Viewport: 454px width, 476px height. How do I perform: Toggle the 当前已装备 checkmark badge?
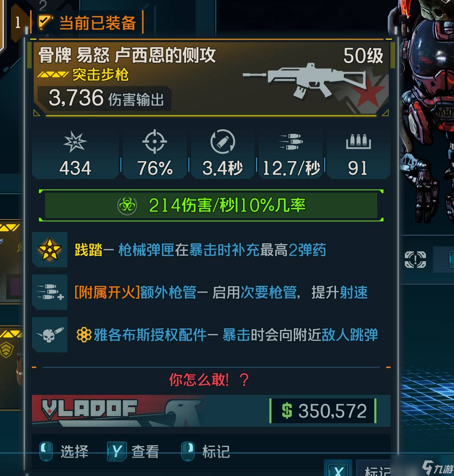tap(45, 23)
